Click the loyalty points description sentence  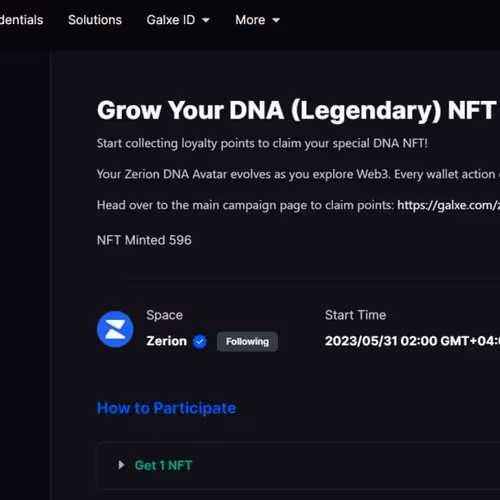pos(262,143)
